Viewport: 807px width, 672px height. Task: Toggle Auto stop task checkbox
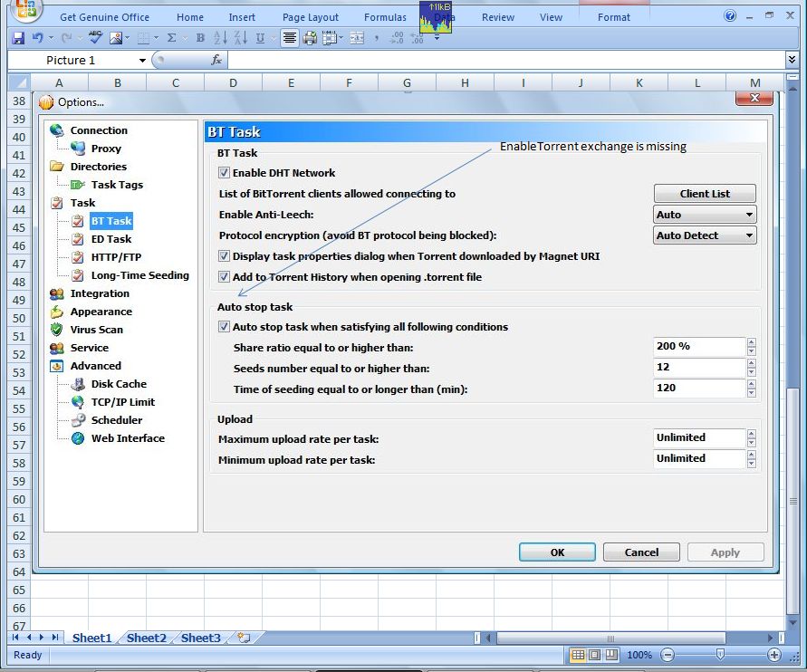pos(225,327)
